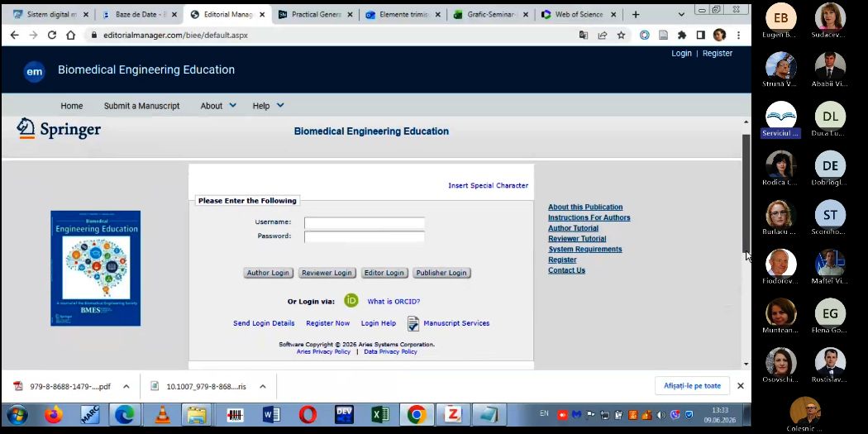Click the Afișați-le pe toate downloads button
Screen dimensions: 868x434
pyautogui.click(x=692, y=386)
